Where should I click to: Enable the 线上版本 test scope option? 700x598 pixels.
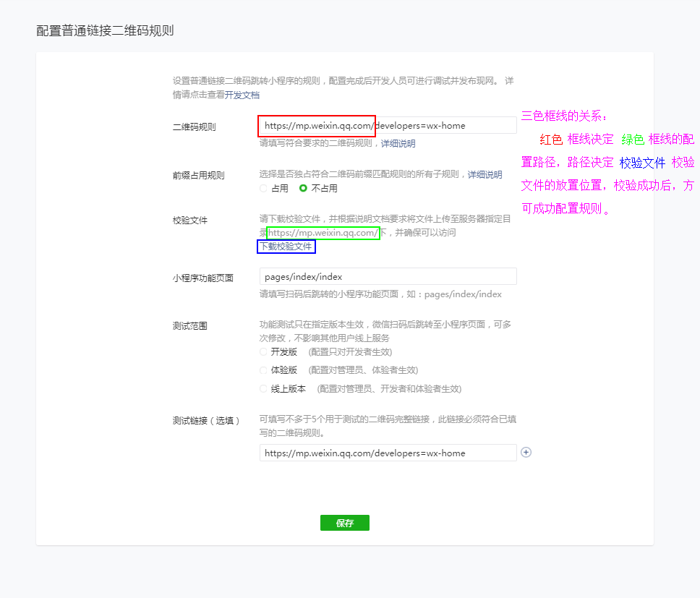click(x=262, y=388)
